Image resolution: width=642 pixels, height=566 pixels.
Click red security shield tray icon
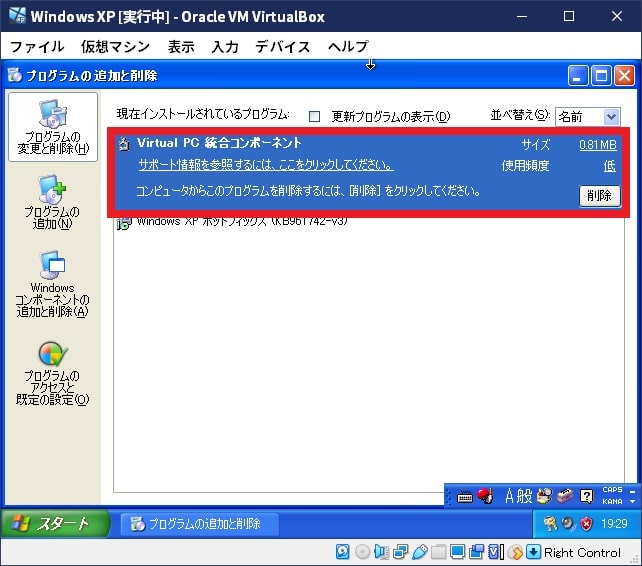click(x=587, y=523)
